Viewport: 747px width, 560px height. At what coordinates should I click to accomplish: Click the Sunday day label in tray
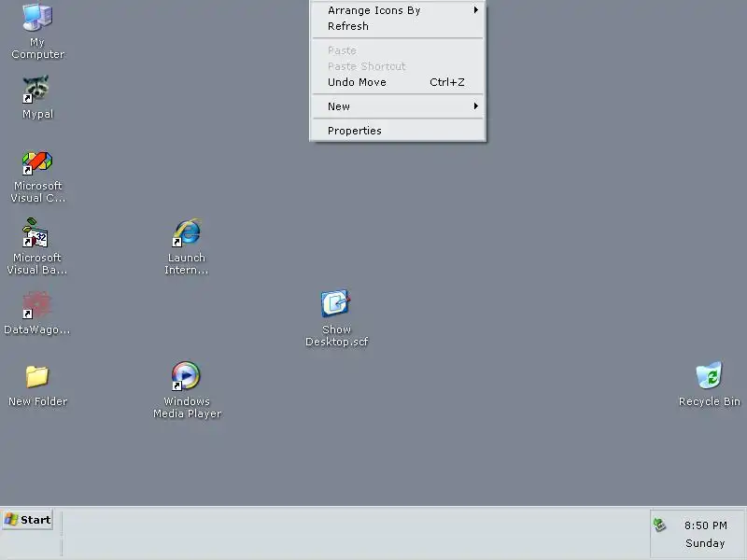click(705, 543)
